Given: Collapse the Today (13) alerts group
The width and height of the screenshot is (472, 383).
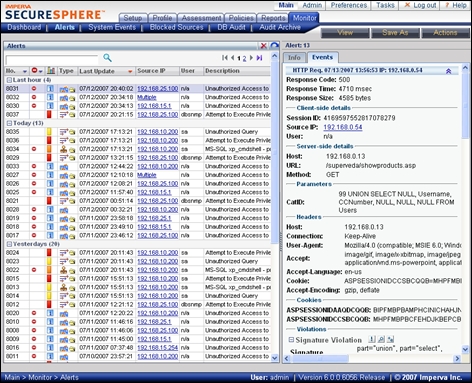Looking at the screenshot, I should pos(9,123).
